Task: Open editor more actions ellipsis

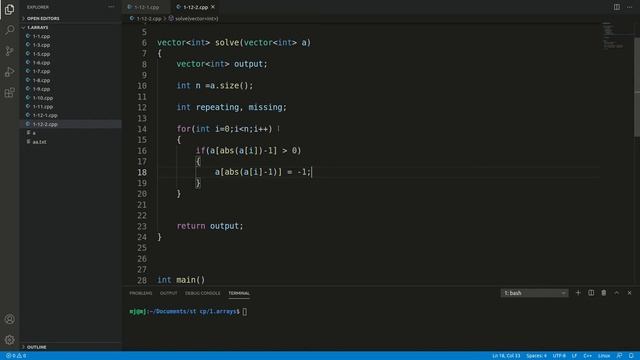Action: [x=629, y=7]
